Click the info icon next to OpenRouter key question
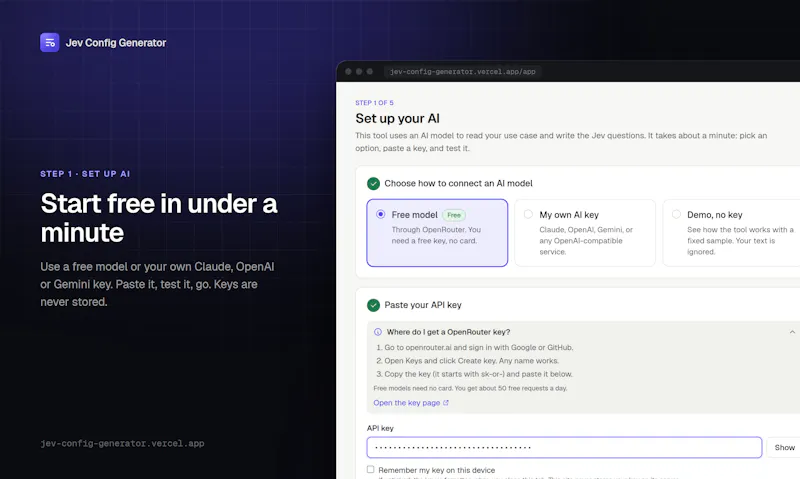 (378, 332)
